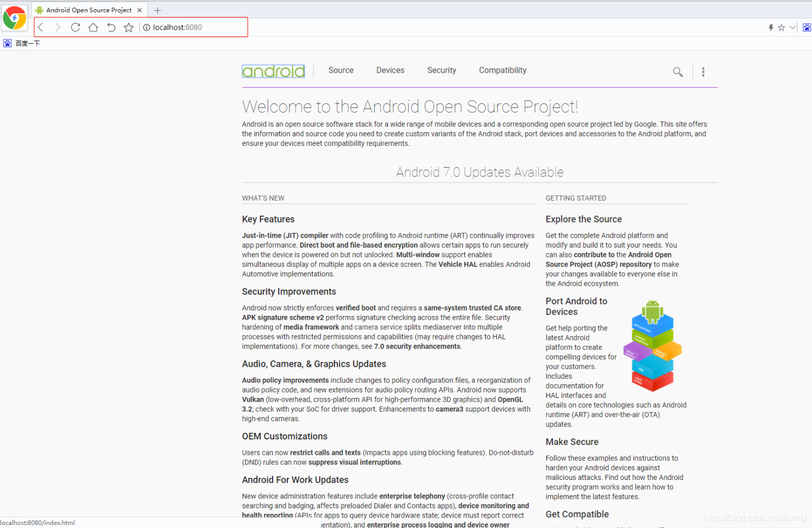Click the Explore the Source heading
This screenshot has width=812, height=528.
coord(584,219)
